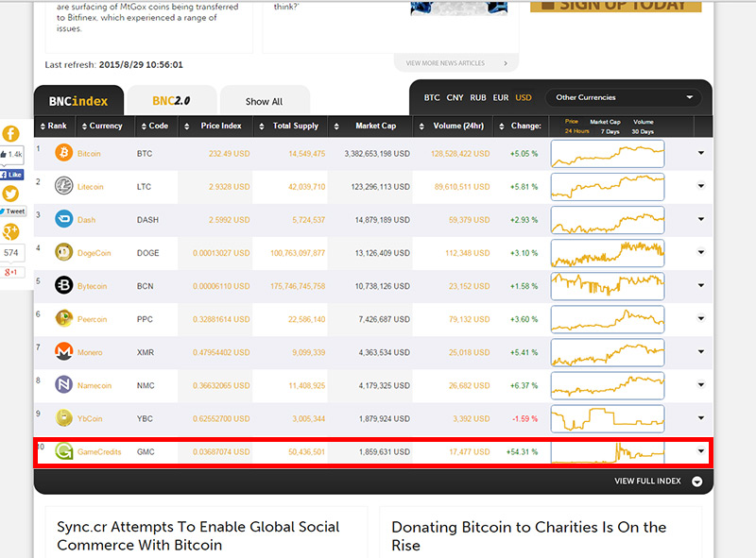Click the Peercoin logo icon
Screen dimensions: 756x558
pos(63,318)
